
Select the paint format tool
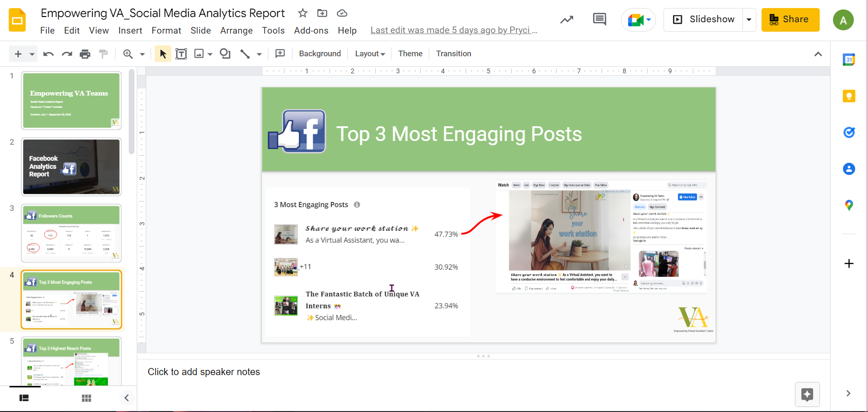tap(103, 54)
